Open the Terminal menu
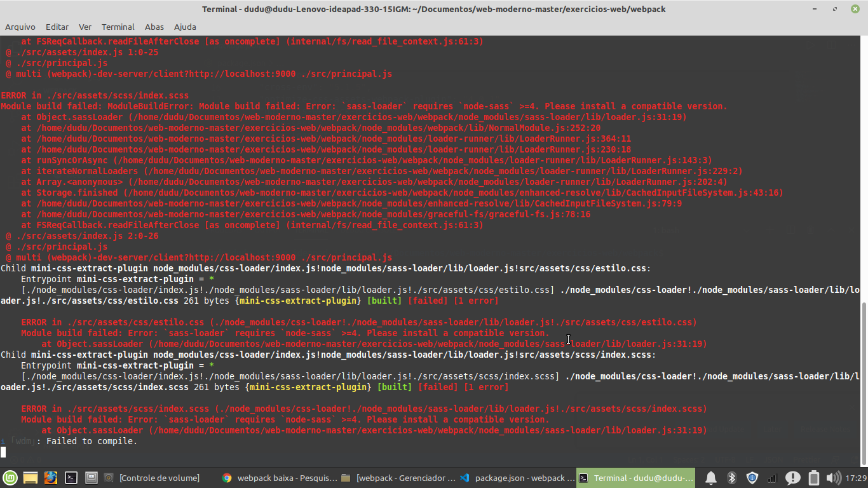Viewport: 868px width, 488px height. tap(118, 27)
